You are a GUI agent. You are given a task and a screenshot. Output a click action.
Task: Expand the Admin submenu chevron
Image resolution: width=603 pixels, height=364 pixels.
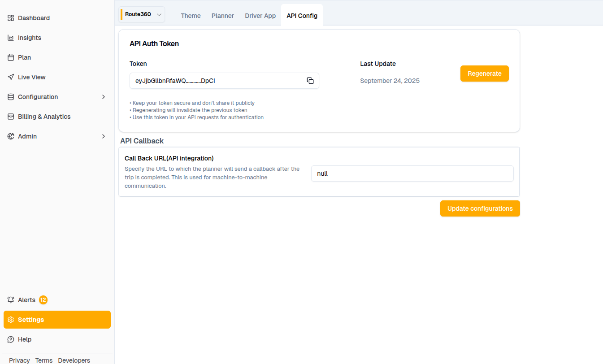(x=104, y=136)
